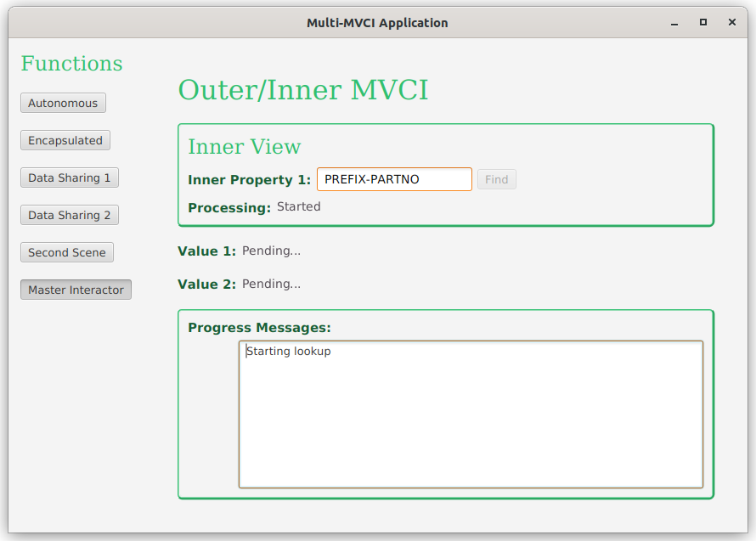Image resolution: width=756 pixels, height=541 pixels.
Task: Click the Inner View heading
Action: tap(244, 147)
